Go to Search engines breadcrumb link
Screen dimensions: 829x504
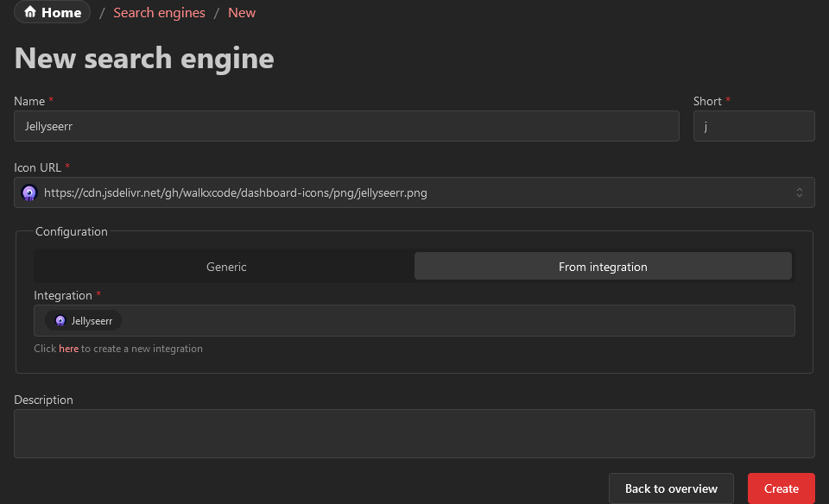(159, 13)
